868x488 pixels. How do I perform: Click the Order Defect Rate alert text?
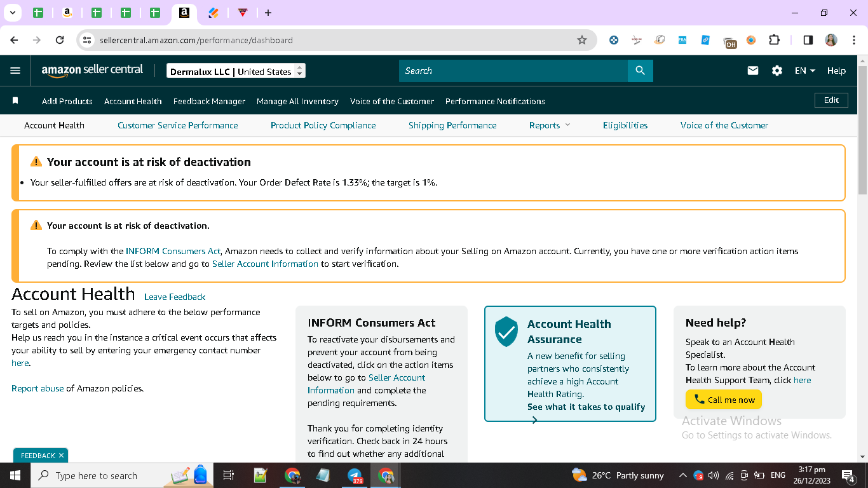[234, 182]
